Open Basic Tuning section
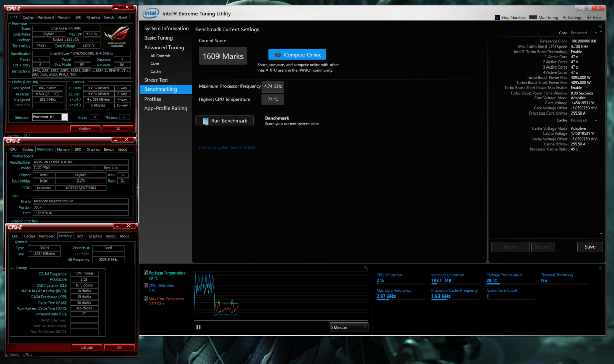 tap(159, 38)
